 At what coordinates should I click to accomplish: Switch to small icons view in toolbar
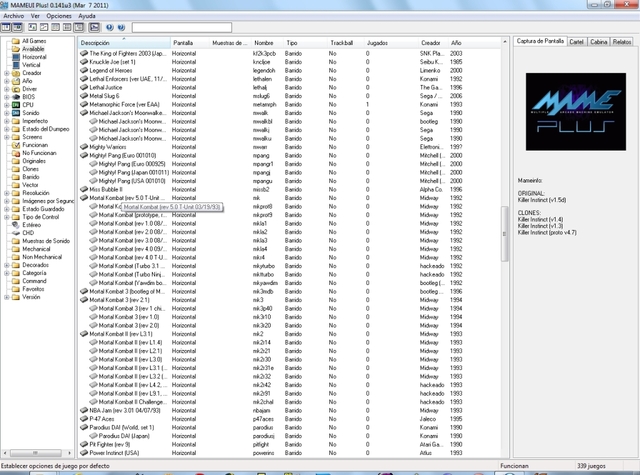click(44, 27)
